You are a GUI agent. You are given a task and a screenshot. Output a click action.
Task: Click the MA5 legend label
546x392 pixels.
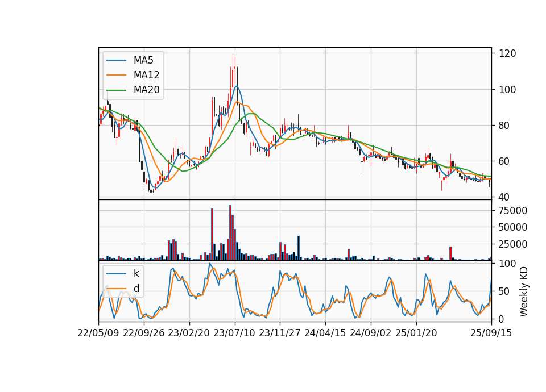(x=143, y=60)
